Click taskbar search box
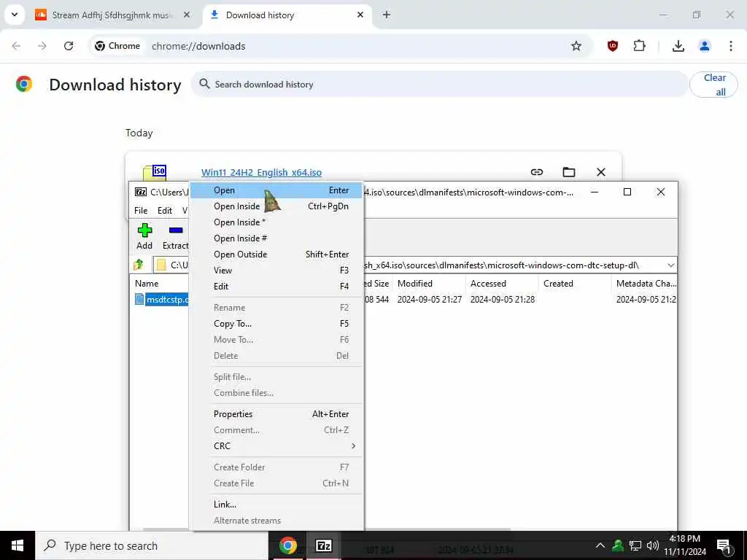This screenshot has width=747, height=560. [x=152, y=545]
